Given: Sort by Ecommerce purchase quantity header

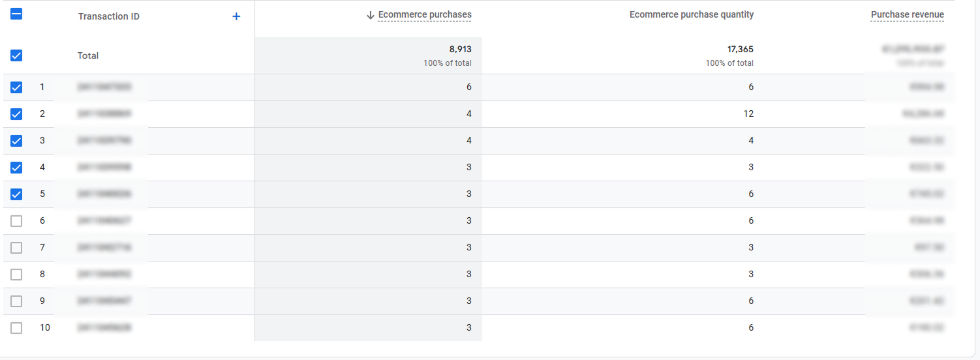Looking at the screenshot, I should coord(692,15).
